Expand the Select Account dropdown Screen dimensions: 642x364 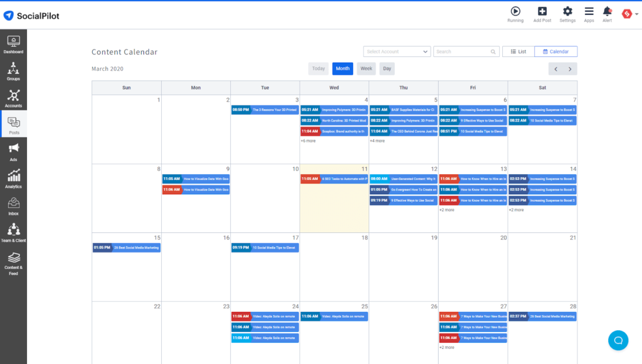(x=397, y=51)
